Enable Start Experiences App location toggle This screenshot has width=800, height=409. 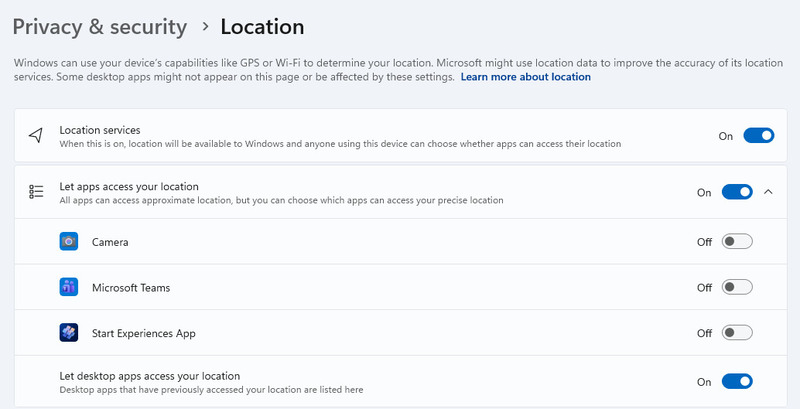(x=737, y=334)
